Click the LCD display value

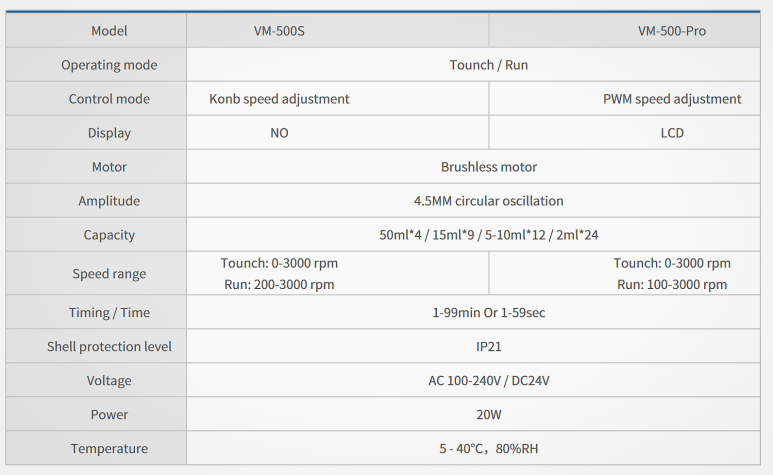[672, 133]
